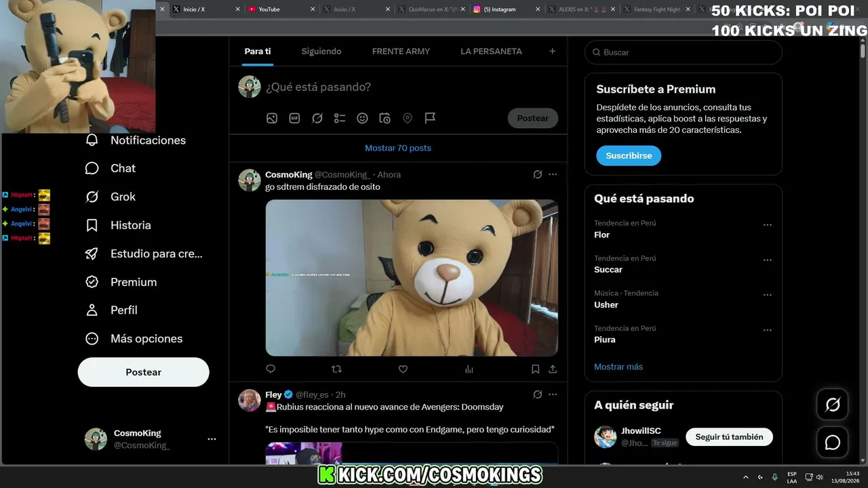Schedule the post with the calendar icon

click(x=384, y=118)
